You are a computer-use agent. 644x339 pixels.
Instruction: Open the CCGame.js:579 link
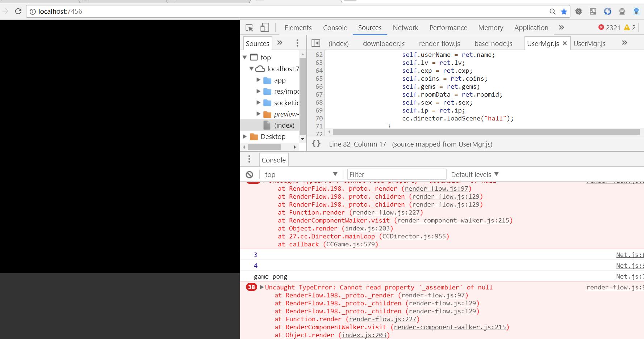click(351, 244)
